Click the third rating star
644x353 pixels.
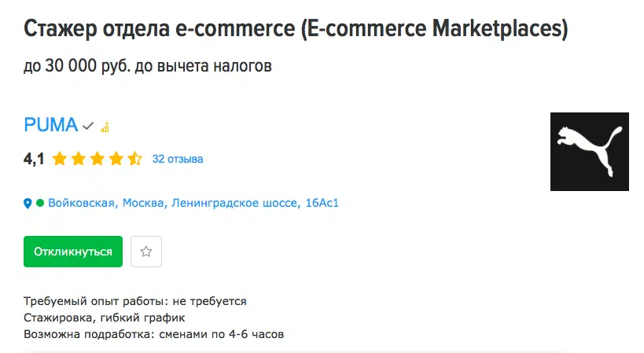tap(98, 159)
